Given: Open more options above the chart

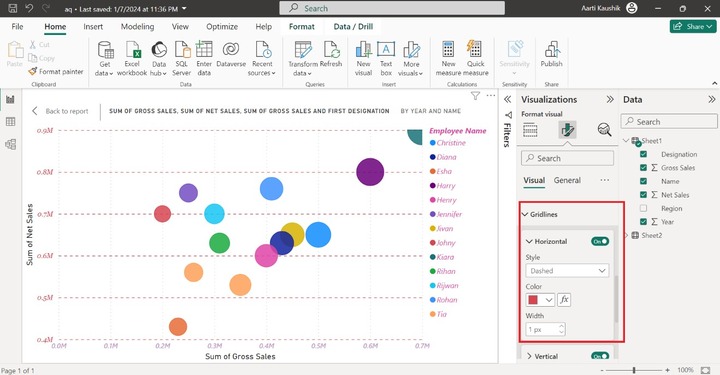Looking at the screenshot, I should (491, 95).
